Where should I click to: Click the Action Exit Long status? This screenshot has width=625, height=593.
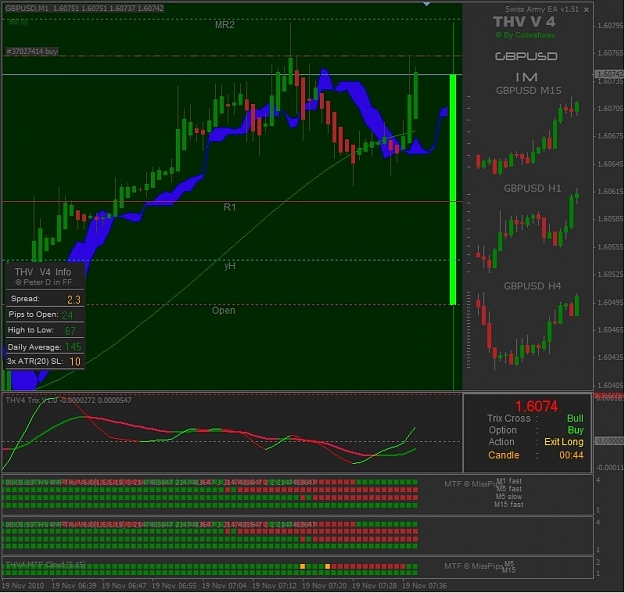pos(564,442)
